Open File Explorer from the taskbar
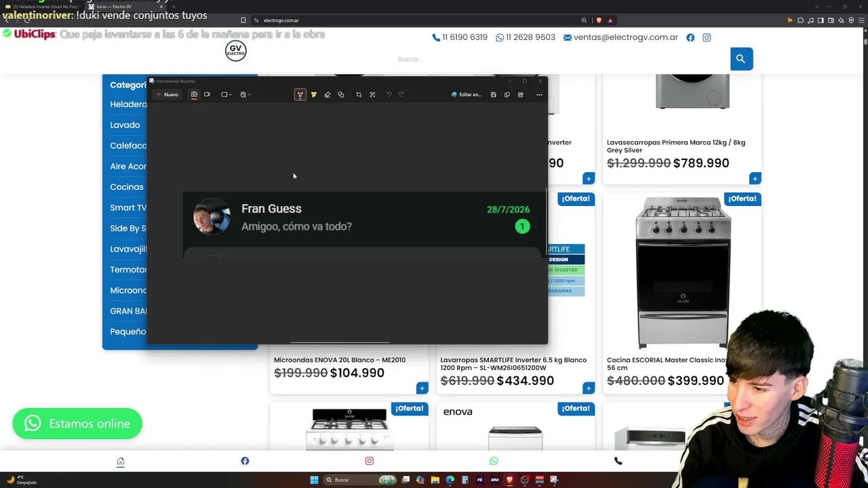Screen dimensions: 868x488 coord(435,480)
